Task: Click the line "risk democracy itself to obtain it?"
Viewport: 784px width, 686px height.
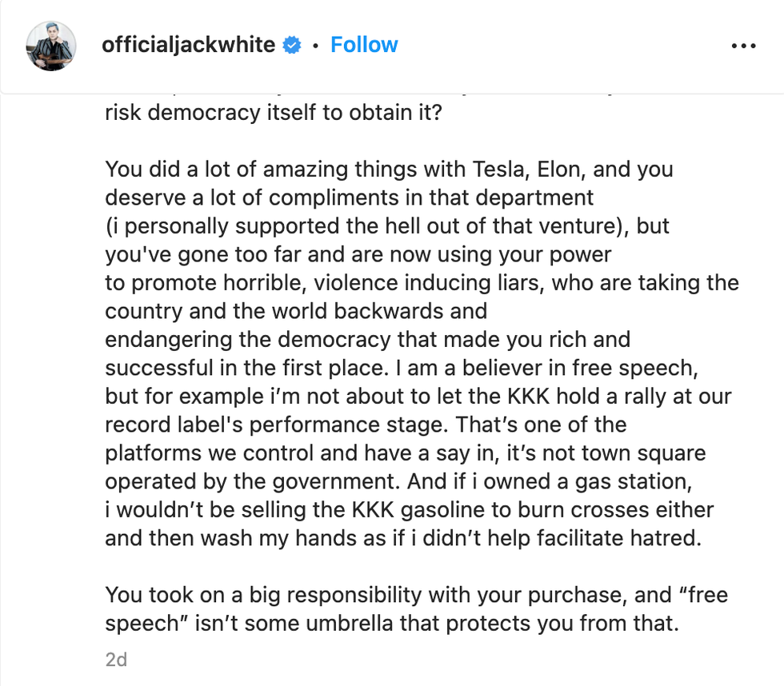Action: (x=273, y=113)
